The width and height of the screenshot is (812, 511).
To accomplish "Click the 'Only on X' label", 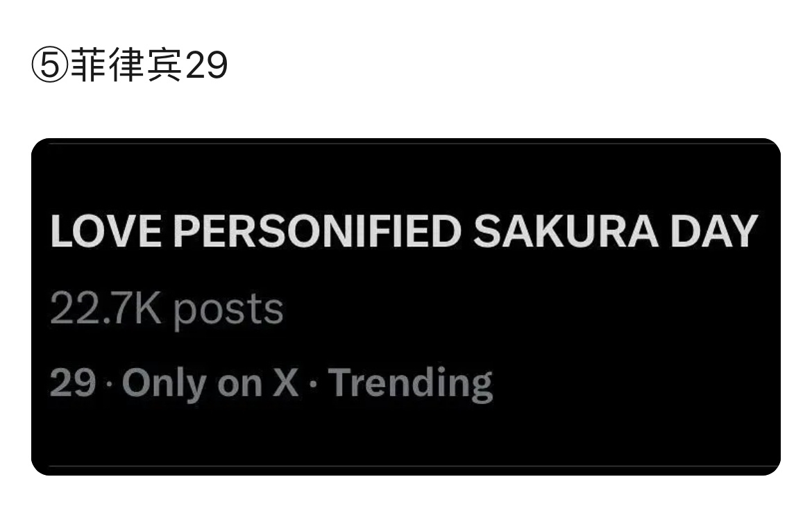I will (x=210, y=384).
